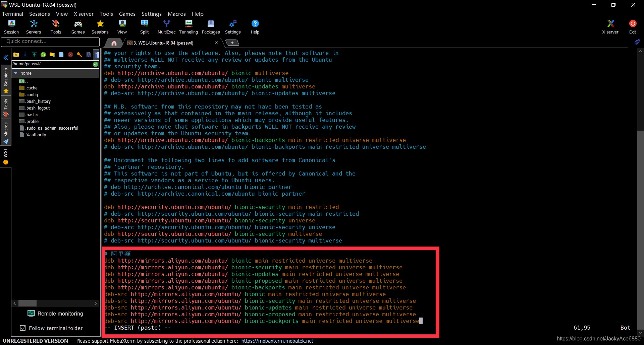Viewport: 644px width, 345px height.
Task: Select the .bash_history file
Action: [35, 101]
